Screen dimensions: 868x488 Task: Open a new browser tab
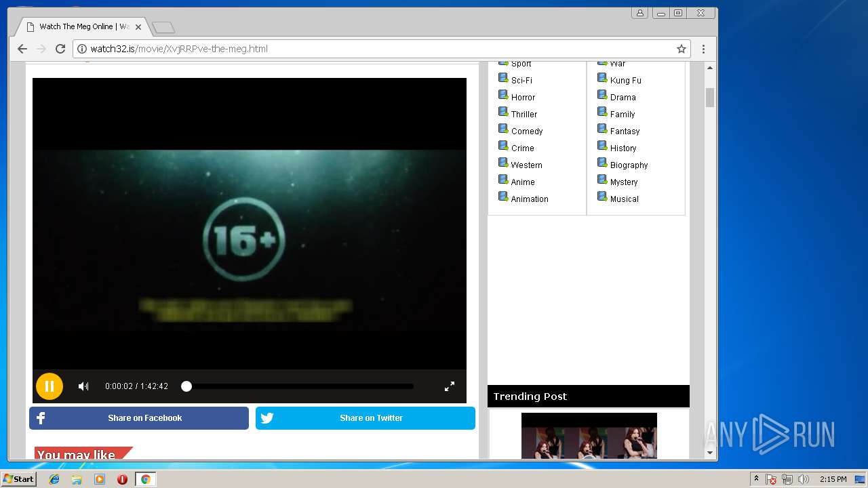163,28
